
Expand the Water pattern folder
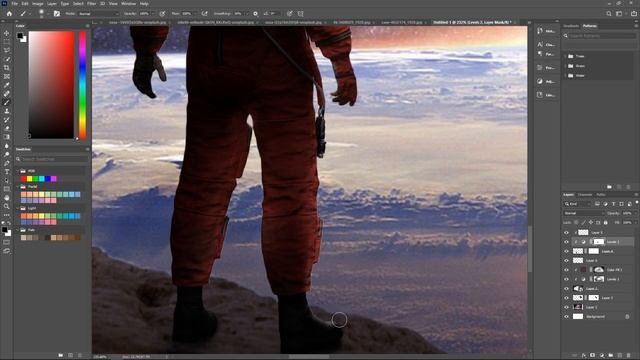point(565,76)
